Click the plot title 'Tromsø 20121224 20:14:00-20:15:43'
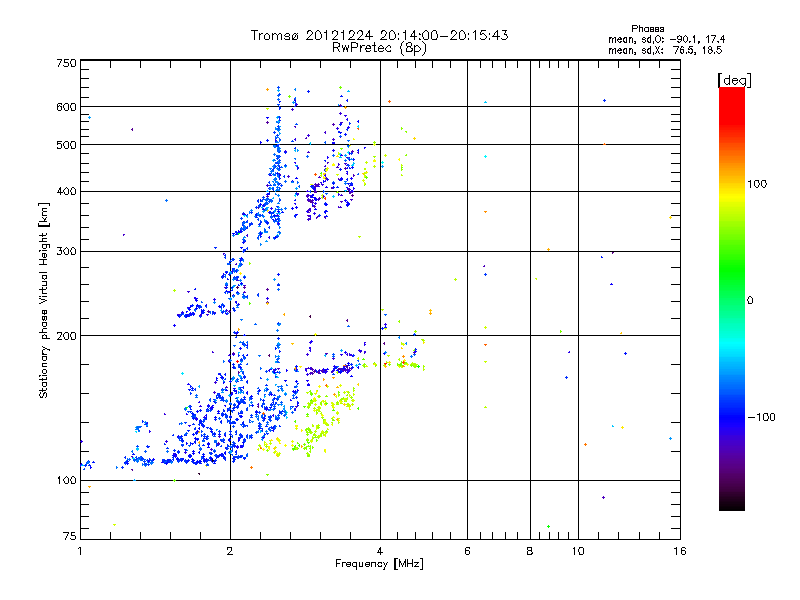800x600 pixels. coord(379,35)
